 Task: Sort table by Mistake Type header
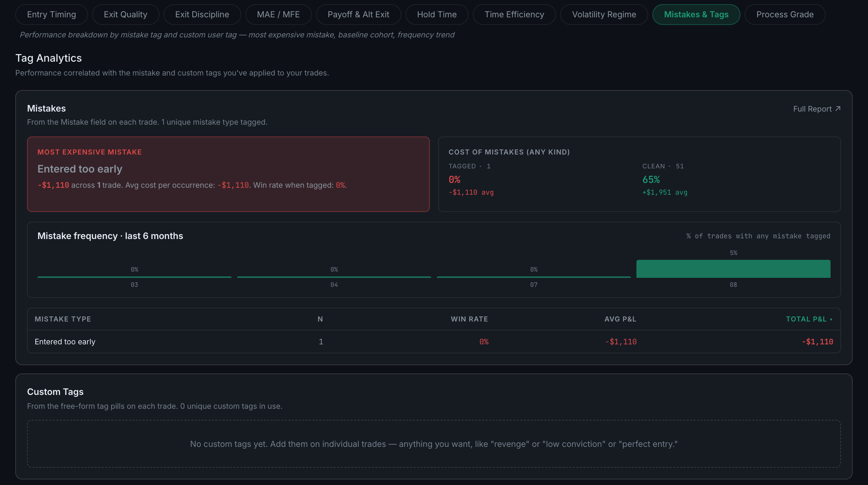(x=63, y=319)
